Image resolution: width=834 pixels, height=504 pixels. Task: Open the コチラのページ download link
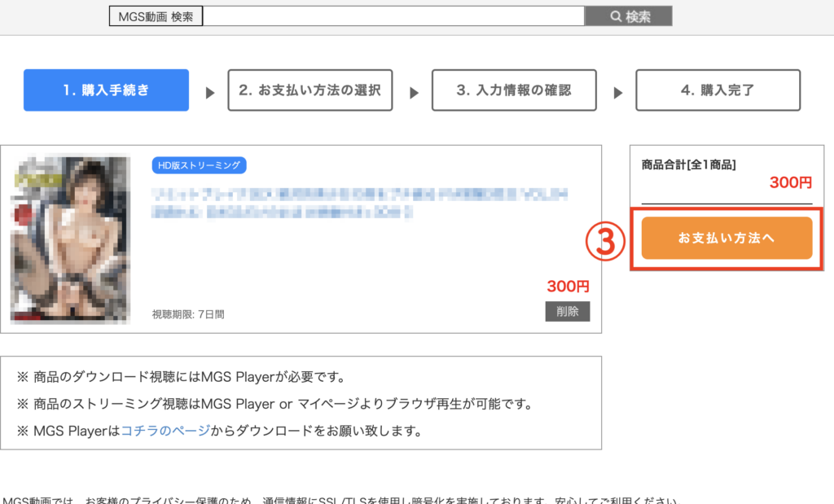(165, 431)
